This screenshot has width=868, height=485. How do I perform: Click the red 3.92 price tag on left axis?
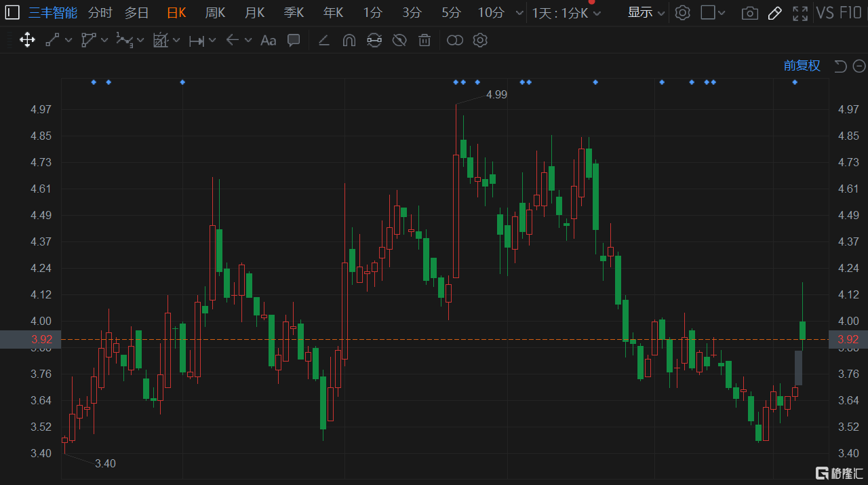pyautogui.click(x=31, y=339)
